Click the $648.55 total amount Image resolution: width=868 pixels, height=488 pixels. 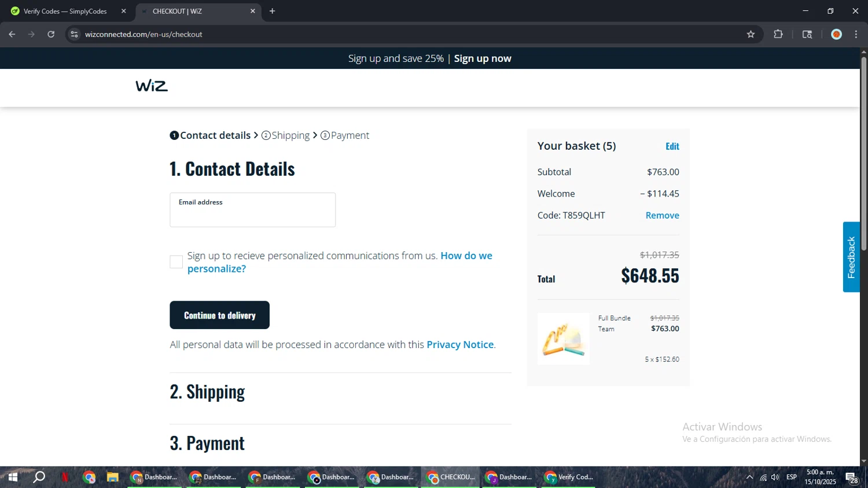(650, 276)
